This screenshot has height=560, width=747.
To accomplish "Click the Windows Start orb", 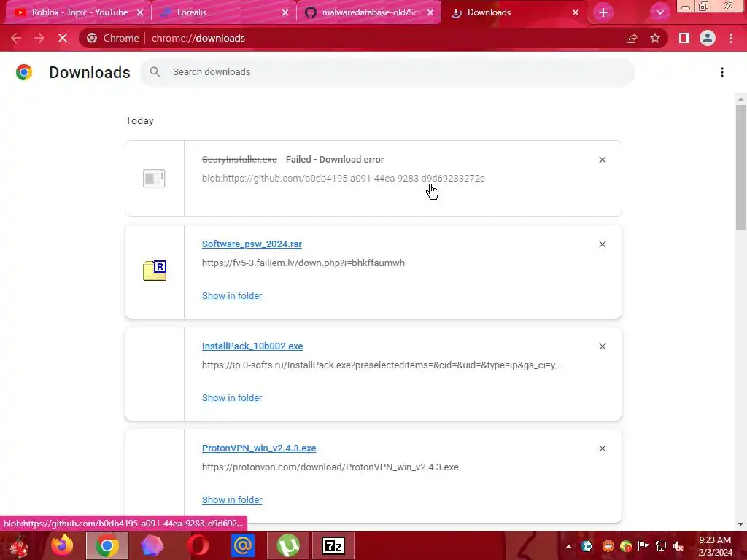I will 20,545.
